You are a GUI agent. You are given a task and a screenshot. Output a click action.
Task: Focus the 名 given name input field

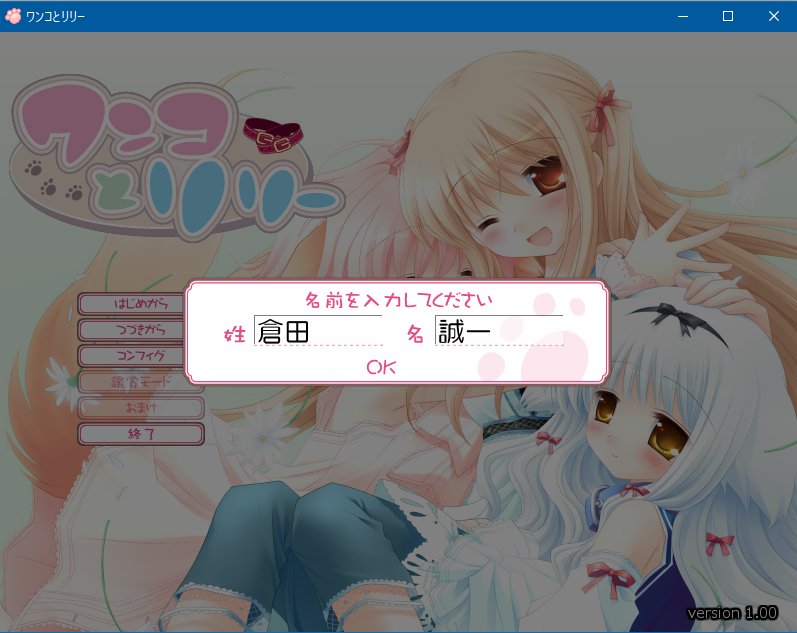(x=499, y=330)
